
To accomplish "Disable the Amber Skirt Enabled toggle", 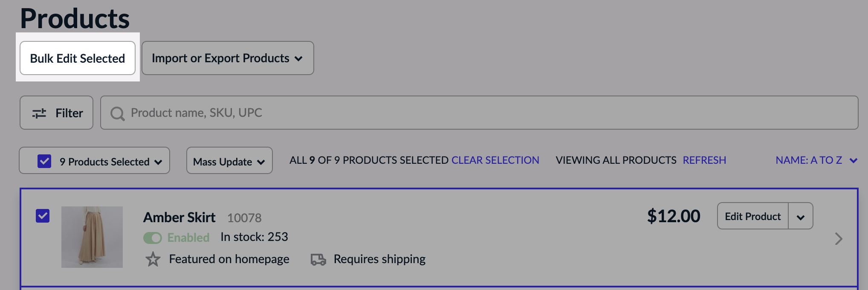I will [153, 238].
